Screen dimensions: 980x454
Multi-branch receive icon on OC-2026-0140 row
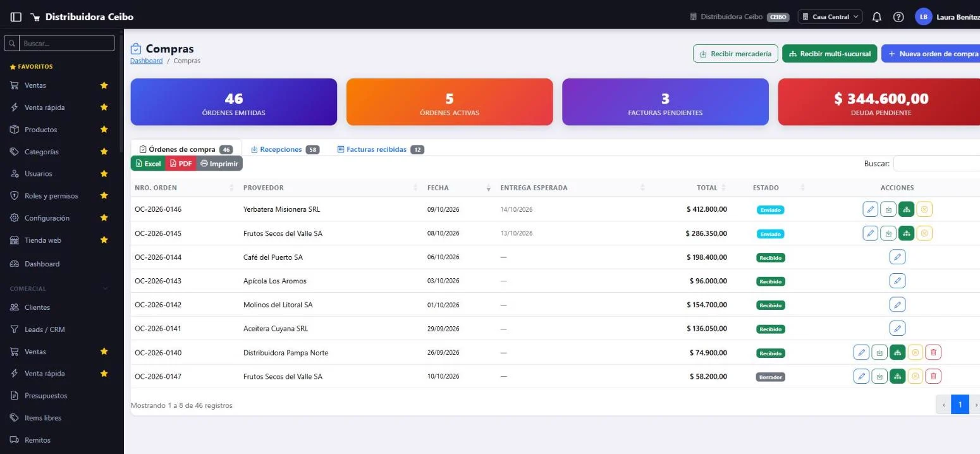[x=897, y=352]
